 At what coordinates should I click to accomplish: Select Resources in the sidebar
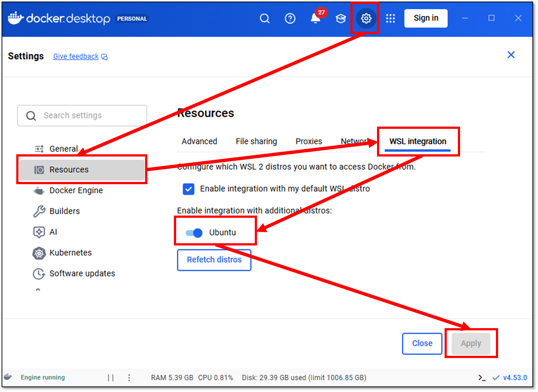[x=82, y=170]
